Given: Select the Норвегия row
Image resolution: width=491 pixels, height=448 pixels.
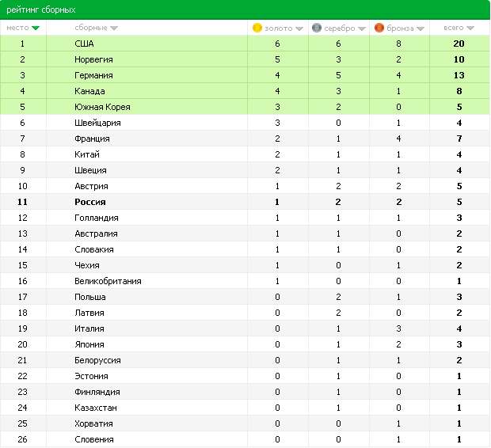Looking at the screenshot, I should pyautogui.click(x=246, y=59).
